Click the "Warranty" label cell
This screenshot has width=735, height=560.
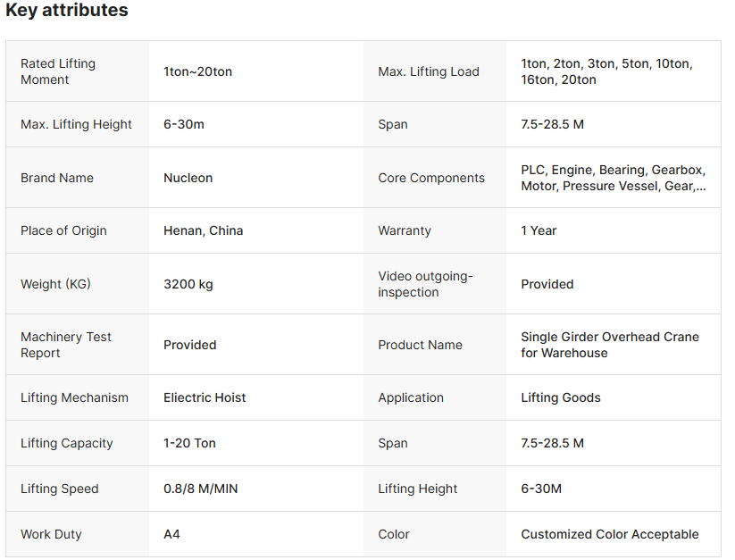(x=405, y=230)
